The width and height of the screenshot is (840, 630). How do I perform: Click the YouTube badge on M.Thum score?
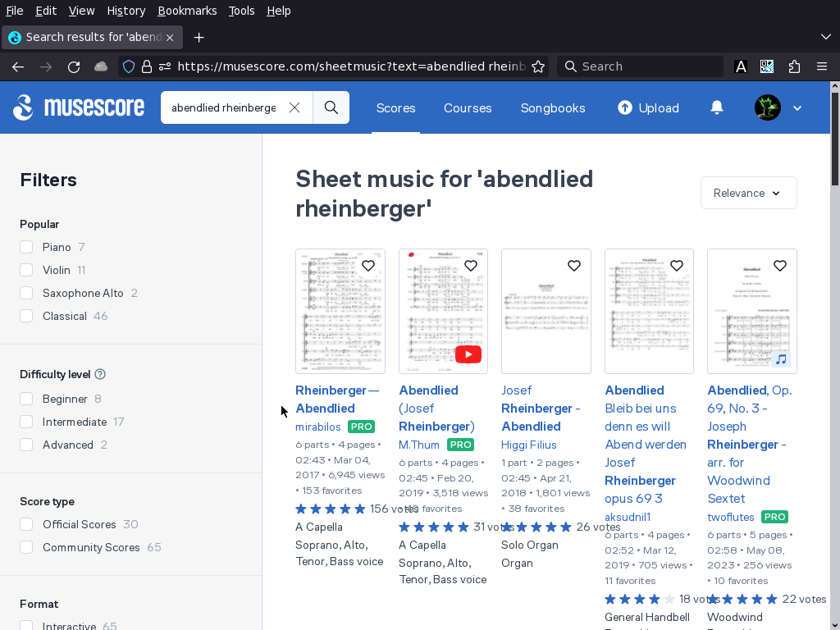click(x=468, y=354)
